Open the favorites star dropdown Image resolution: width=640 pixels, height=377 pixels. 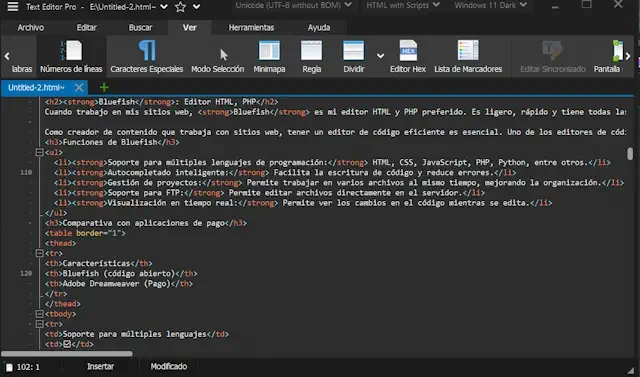196,7
